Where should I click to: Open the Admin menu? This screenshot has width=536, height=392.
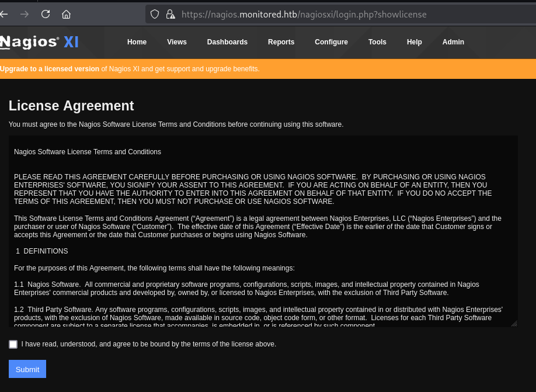[453, 42]
